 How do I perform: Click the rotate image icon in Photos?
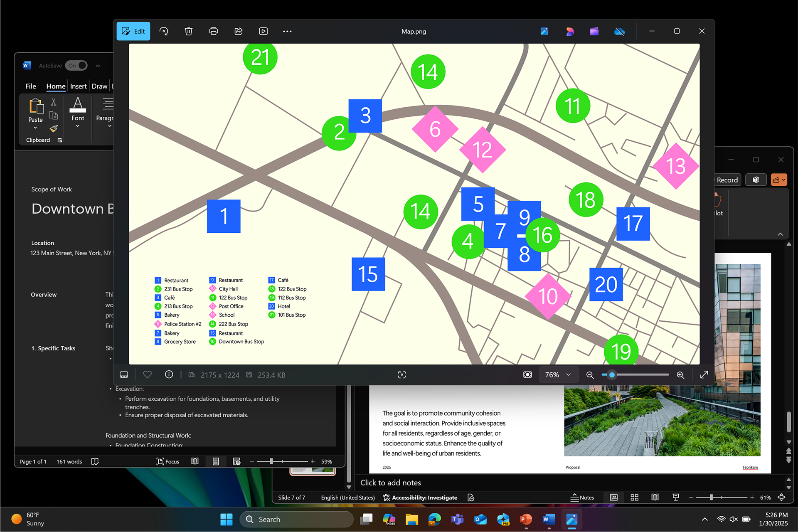coord(164,31)
